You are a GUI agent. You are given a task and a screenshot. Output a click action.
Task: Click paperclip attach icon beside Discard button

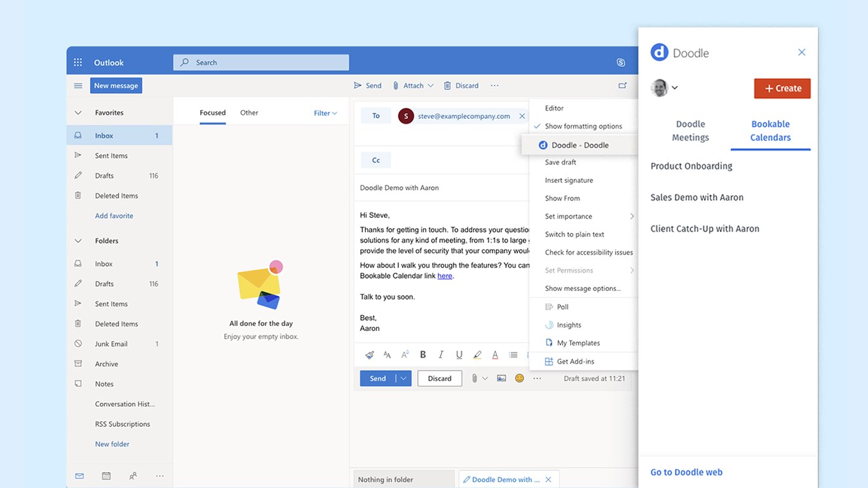point(474,379)
